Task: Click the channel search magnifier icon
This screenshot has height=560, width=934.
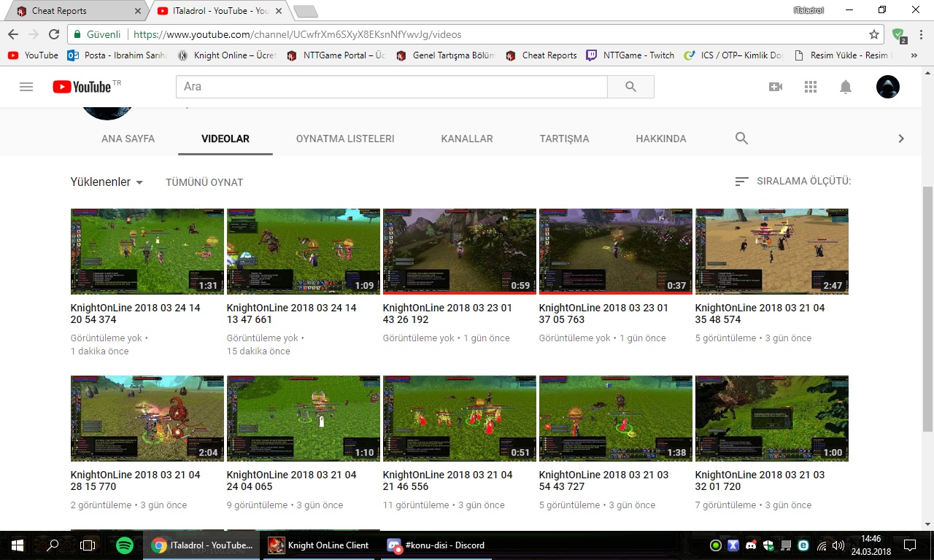Action: (x=741, y=139)
